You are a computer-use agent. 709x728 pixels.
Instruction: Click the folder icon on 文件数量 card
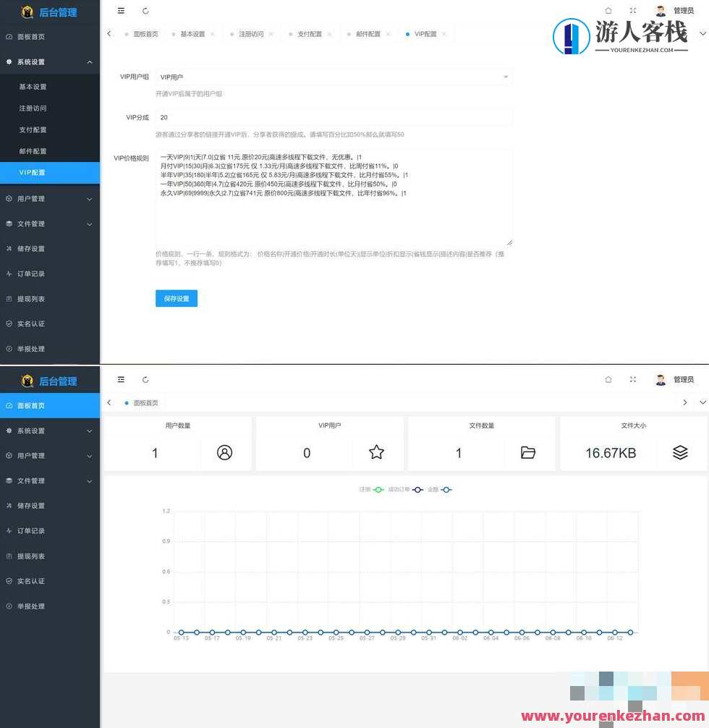[x=528, y=452]
